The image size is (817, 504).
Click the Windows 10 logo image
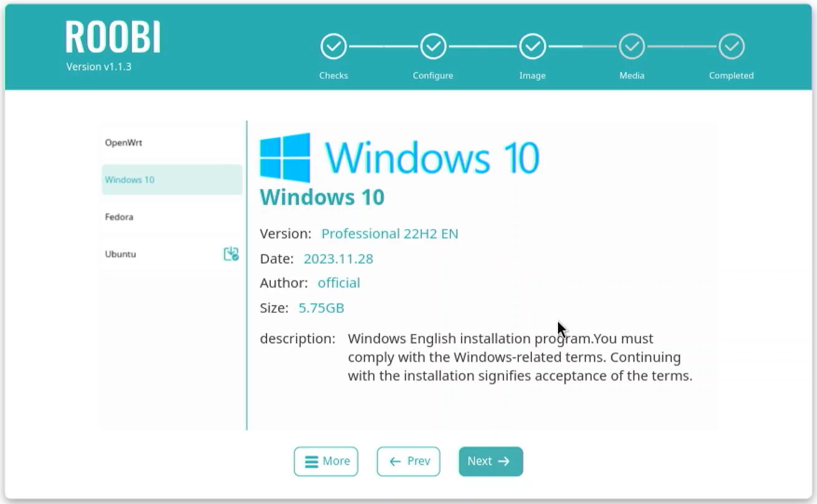[x=399, y=157]
